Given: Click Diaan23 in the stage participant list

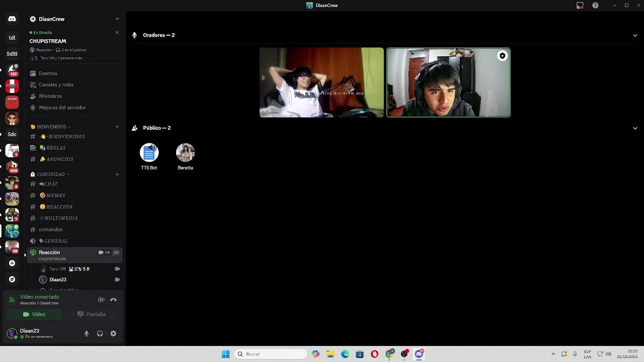Looking at the screenshot, I should [x=80, y=280].
